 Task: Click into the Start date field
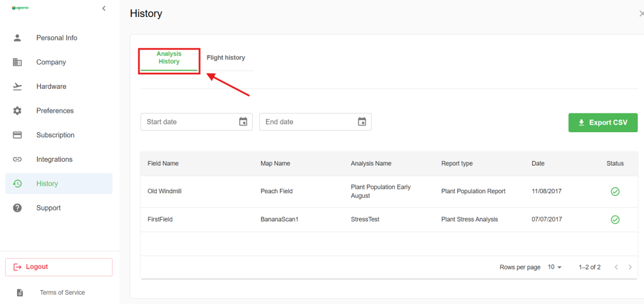(x=189, y=122)
